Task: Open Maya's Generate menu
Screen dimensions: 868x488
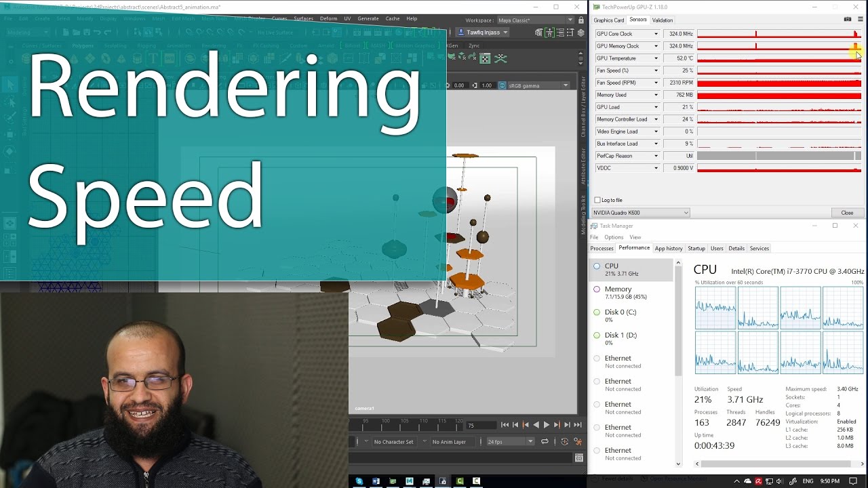Action: click(368, 18)
